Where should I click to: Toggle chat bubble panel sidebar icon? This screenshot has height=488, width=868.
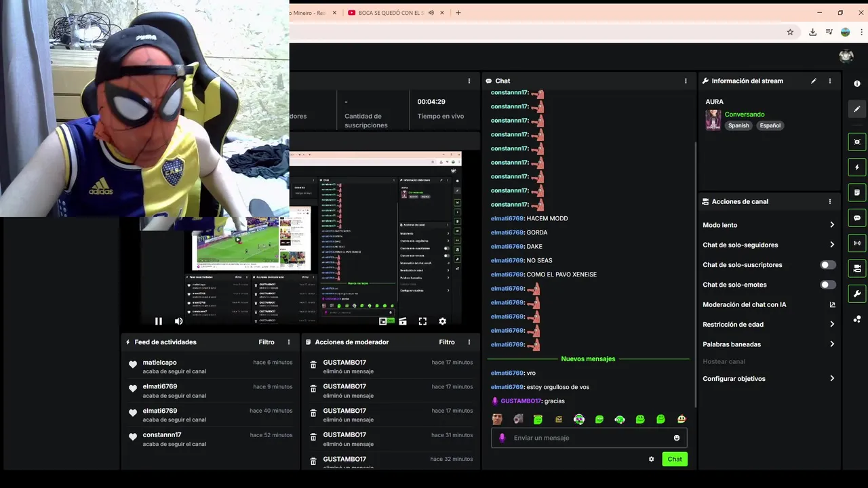click(857, 218)
